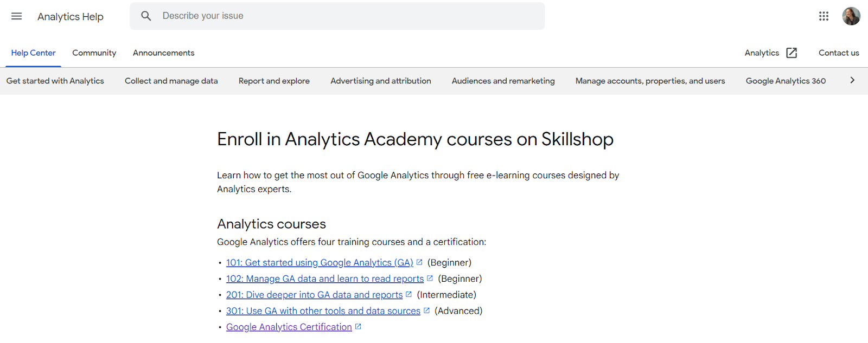
Task: Expand more help categories with the right chevron
Action: [x=852, y=80]
